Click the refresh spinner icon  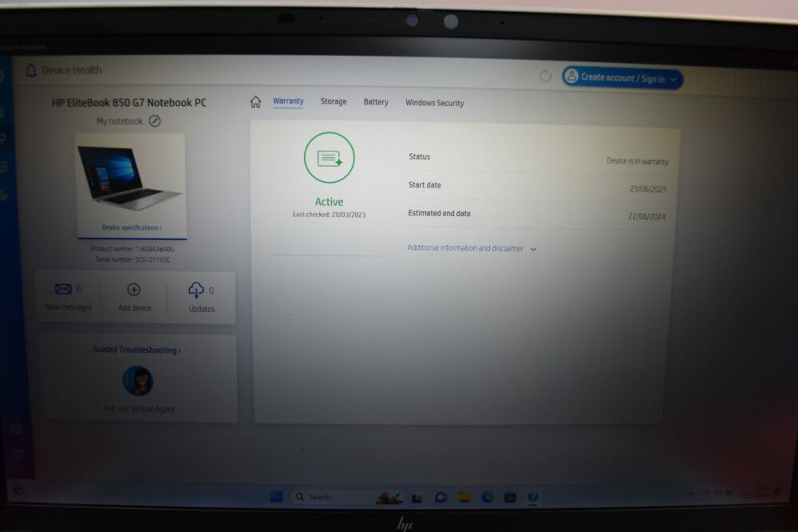click(545, 77)
